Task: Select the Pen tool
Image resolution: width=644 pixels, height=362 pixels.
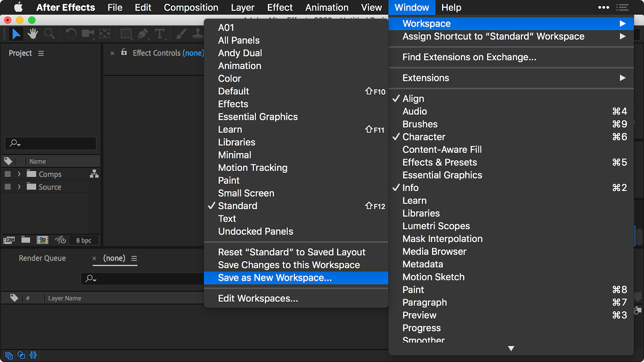Action: coord(142,34)
